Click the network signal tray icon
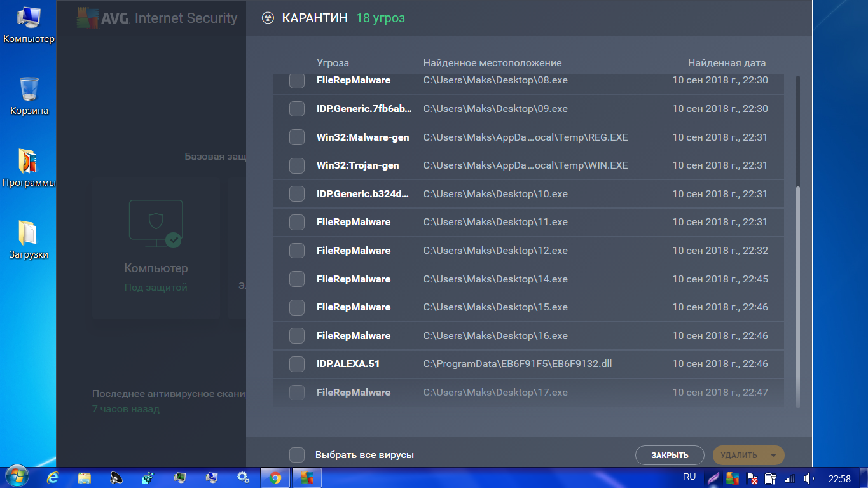868x488 pixels. 790,478
